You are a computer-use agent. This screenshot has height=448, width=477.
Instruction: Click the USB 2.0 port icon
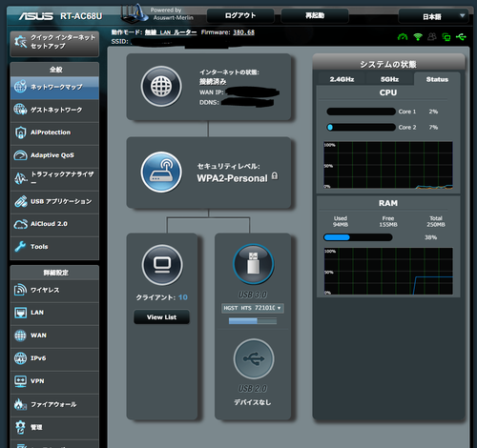(x=254, y=358)
